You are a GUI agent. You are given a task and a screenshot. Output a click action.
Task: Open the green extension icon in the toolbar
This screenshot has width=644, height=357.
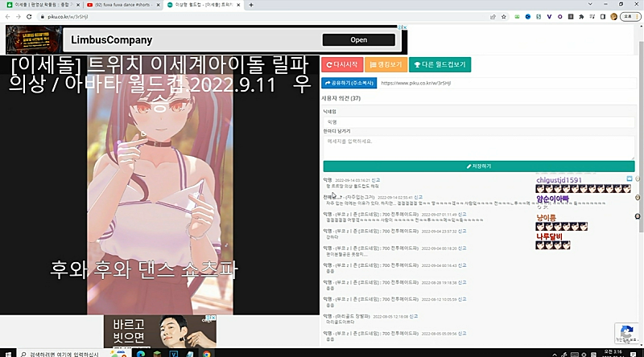pos(517,17)
